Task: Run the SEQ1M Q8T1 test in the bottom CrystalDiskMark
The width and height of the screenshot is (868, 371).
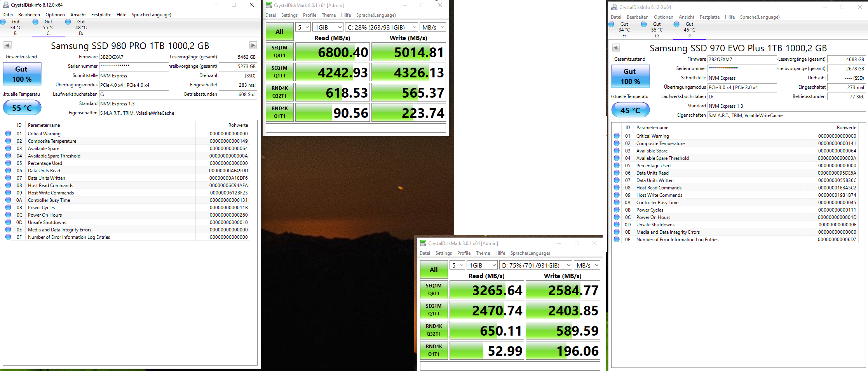Action: coord(434,290)
